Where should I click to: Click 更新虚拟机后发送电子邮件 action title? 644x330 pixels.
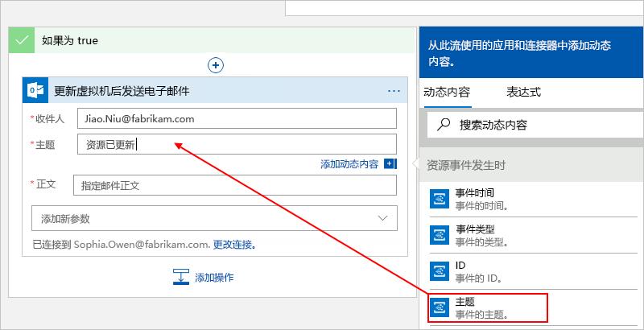(122, 91)
